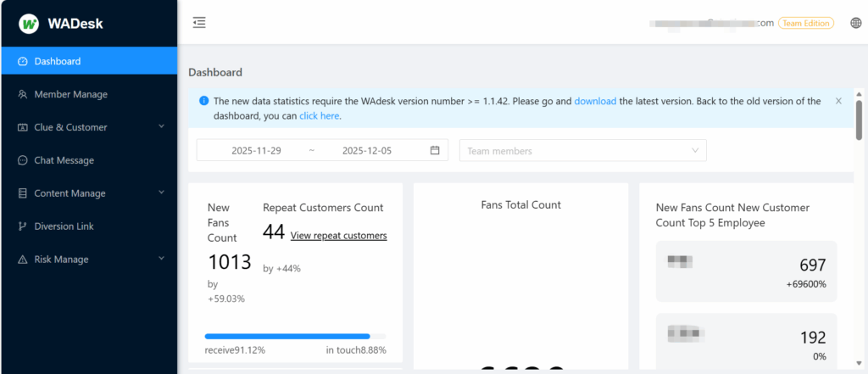Expand the Clue & Customer submenu
This screenshot has height=374, width=868.
[161, 127]
